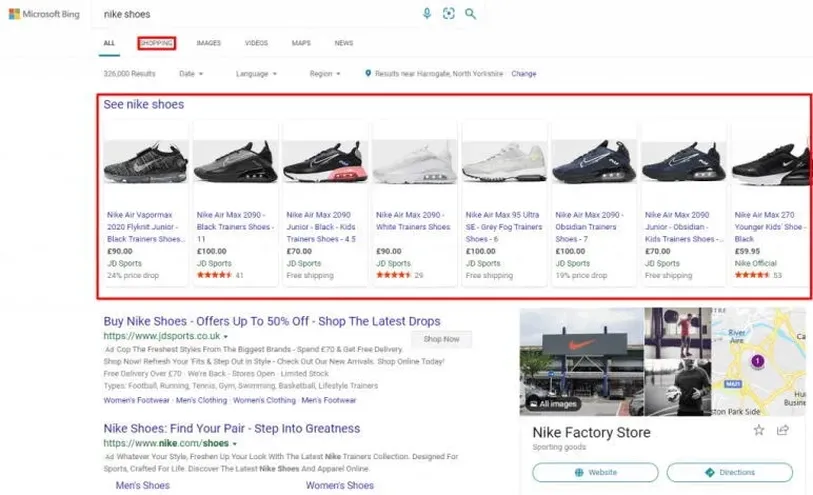Click the https://www.jdsports.co.uk URL
Image resolution: width=813 pixels, height=495 pixels.
coord(162,336)
